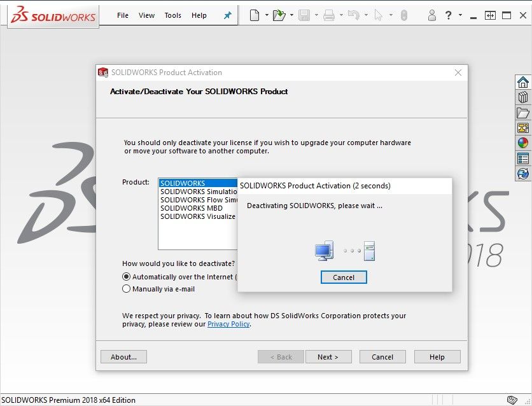Open the Appearances color ball pane

pyautogui.click(x=523, y=143)
